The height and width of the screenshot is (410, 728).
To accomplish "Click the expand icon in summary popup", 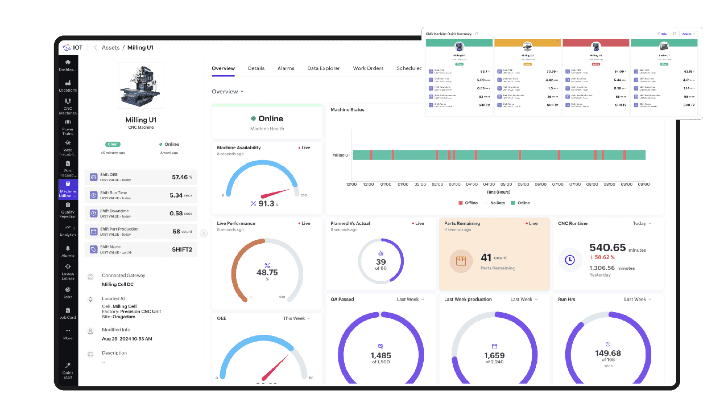I will (x=674, y=33).
